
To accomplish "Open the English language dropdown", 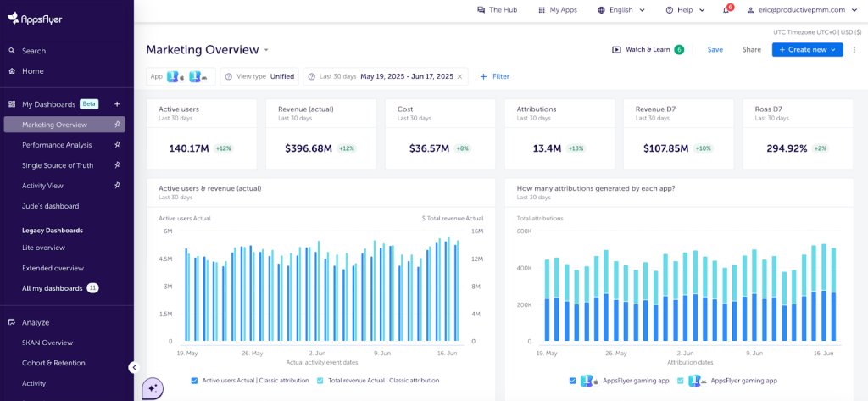I will pos(621,10).
